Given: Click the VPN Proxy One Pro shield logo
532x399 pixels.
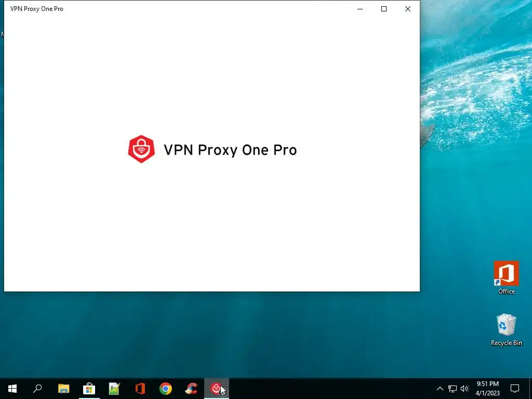Looking at the screenshot, I should tap(141, 149).
